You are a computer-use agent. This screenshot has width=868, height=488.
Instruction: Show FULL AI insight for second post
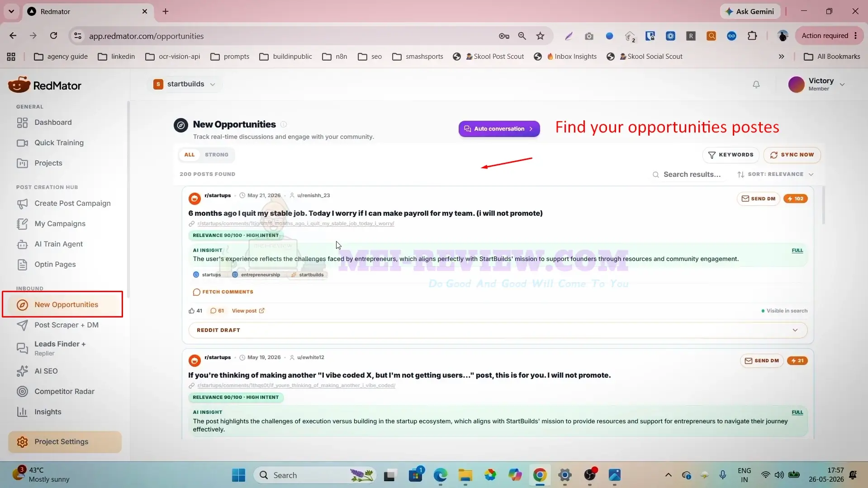(797, 412)
